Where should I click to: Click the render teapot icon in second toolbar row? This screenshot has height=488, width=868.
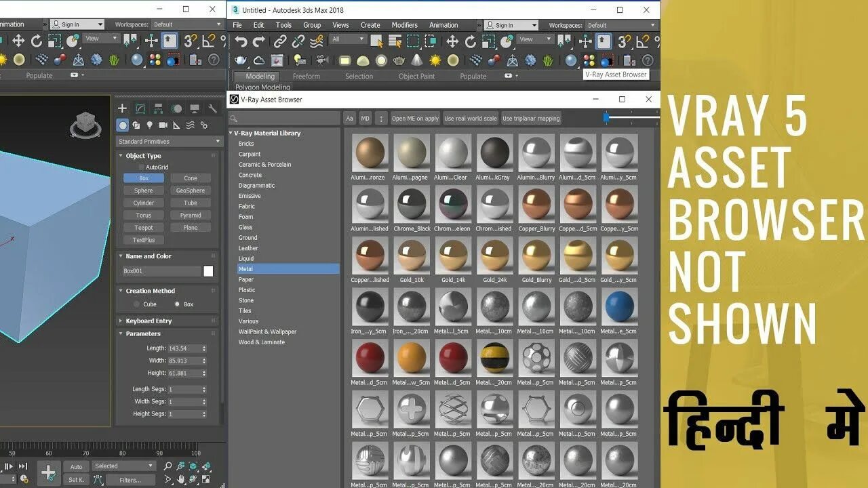click(x=241, y=60)
